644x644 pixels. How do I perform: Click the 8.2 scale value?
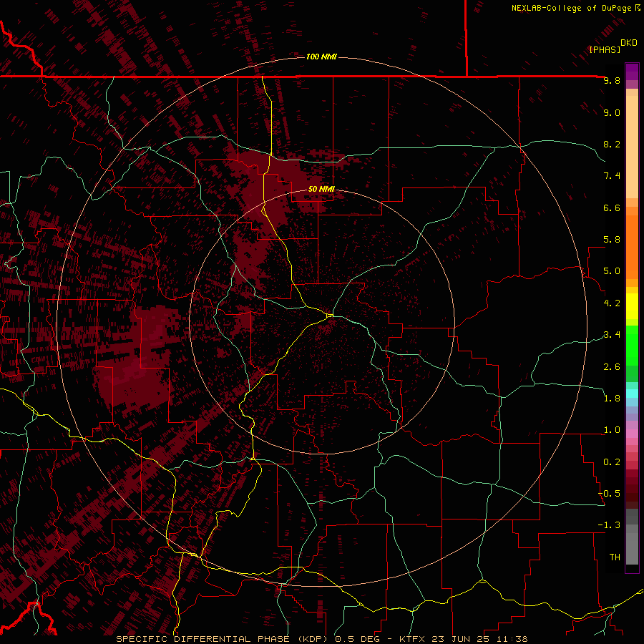click(612, 144)
